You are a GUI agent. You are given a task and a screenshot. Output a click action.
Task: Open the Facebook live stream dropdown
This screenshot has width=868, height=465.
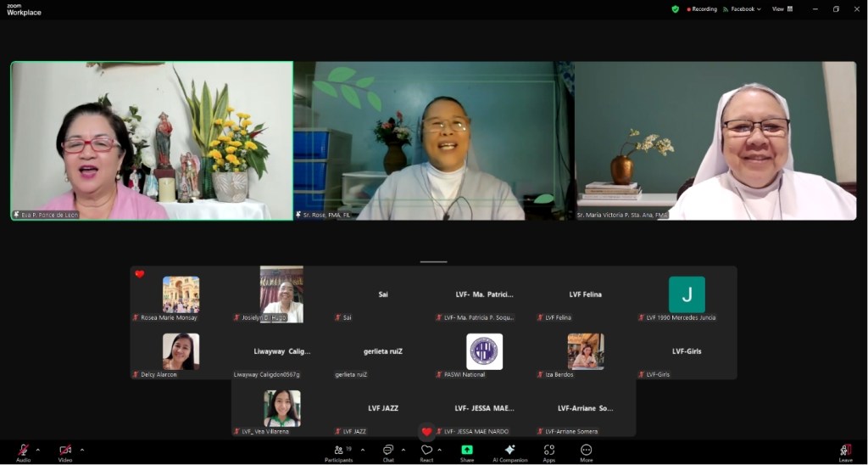[x=743, y=9]
